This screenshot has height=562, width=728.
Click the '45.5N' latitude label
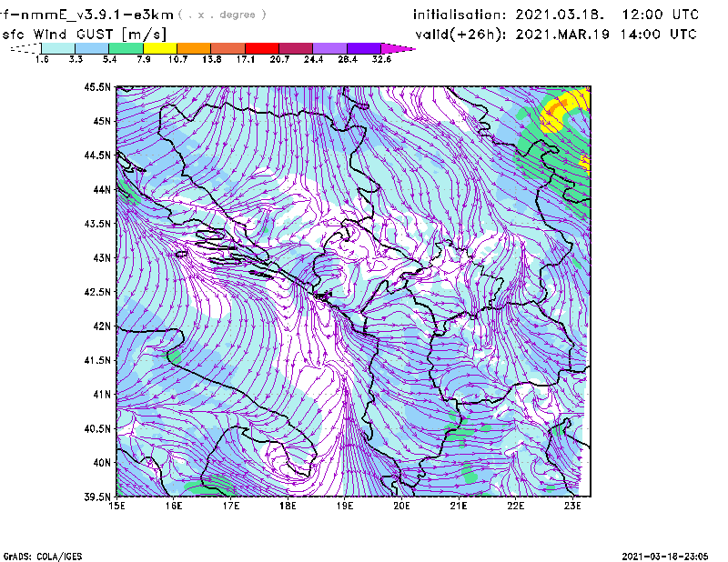[97, 86]
